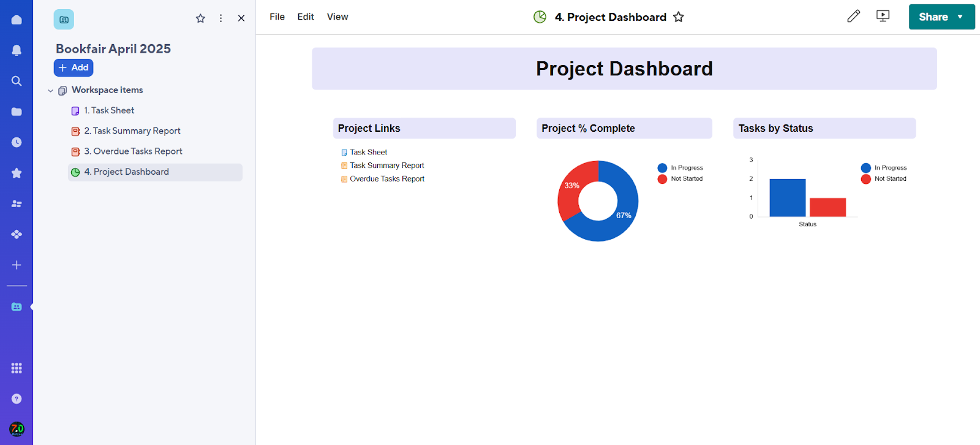980x445 pixels.
Task: Click the Project % Complete widget title
Action: click(x=588, y=129)
